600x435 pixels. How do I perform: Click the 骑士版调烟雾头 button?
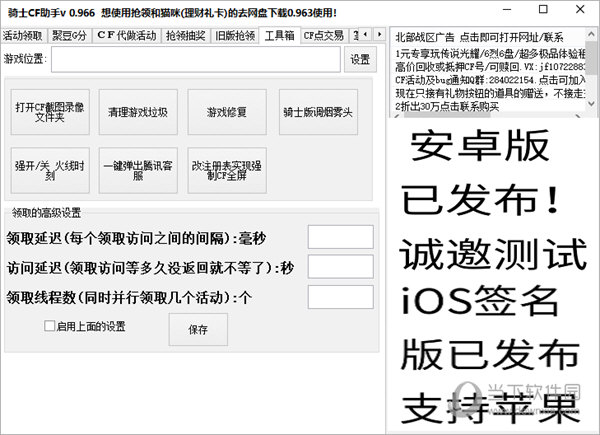pos(318,112)
